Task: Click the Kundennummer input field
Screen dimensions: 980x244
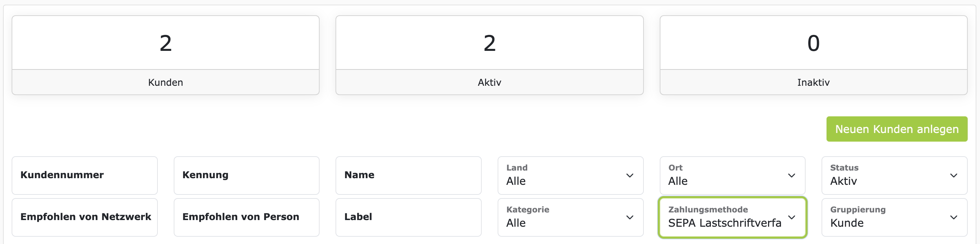Action: pos(84,176)
